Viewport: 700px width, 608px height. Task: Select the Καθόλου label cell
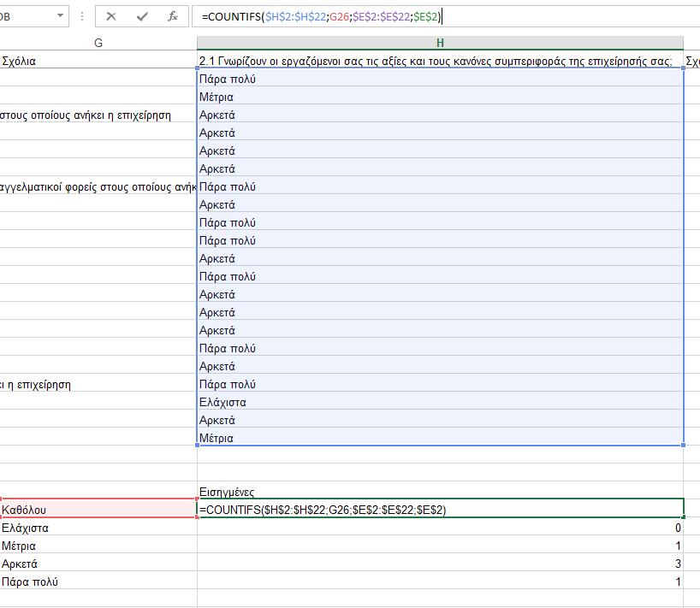(x=98, y=510)
